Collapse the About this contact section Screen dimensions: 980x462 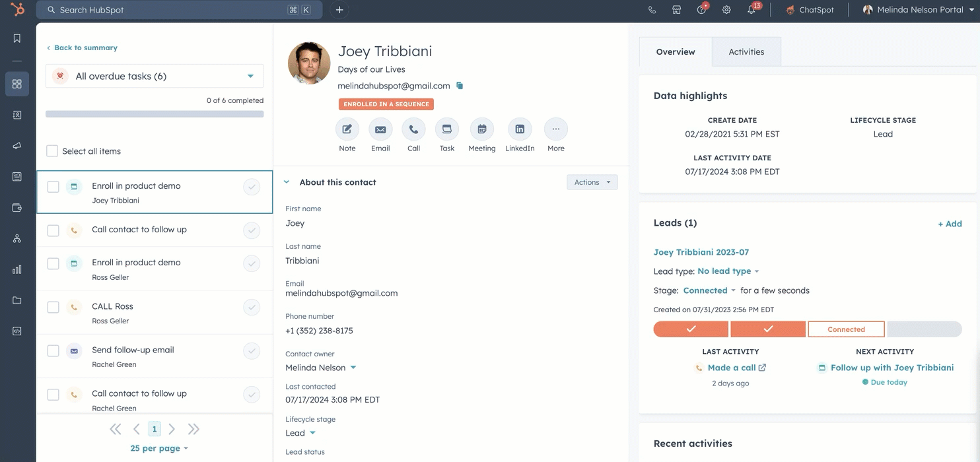click(287, 182)
